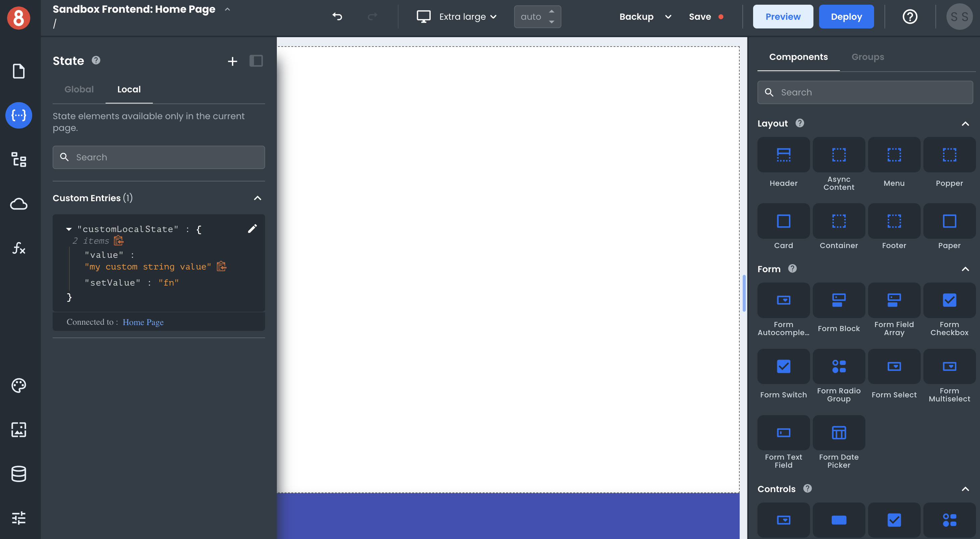
Task: Switch to the Groups tab
Action: 867,57
